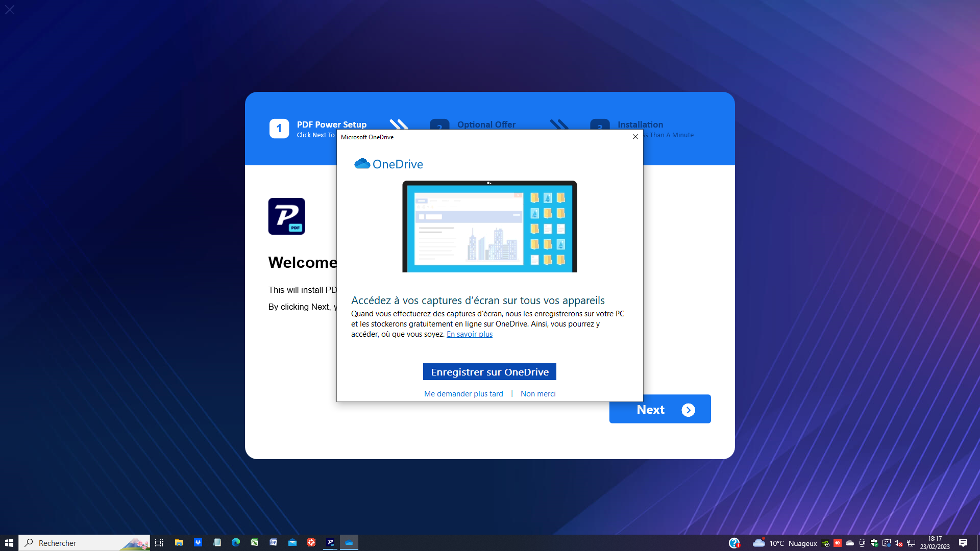Close the Microsoft OneDrive dialog

pos(635,137)
